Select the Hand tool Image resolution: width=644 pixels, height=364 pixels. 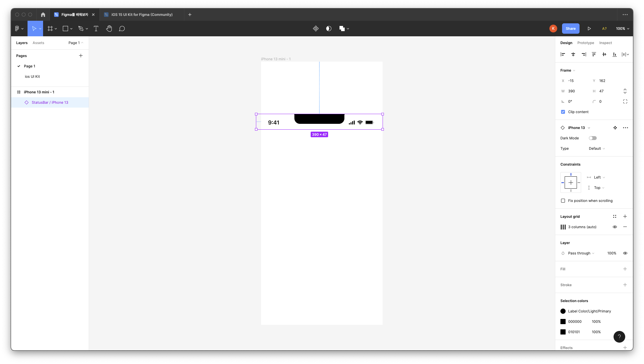point(109,29)
